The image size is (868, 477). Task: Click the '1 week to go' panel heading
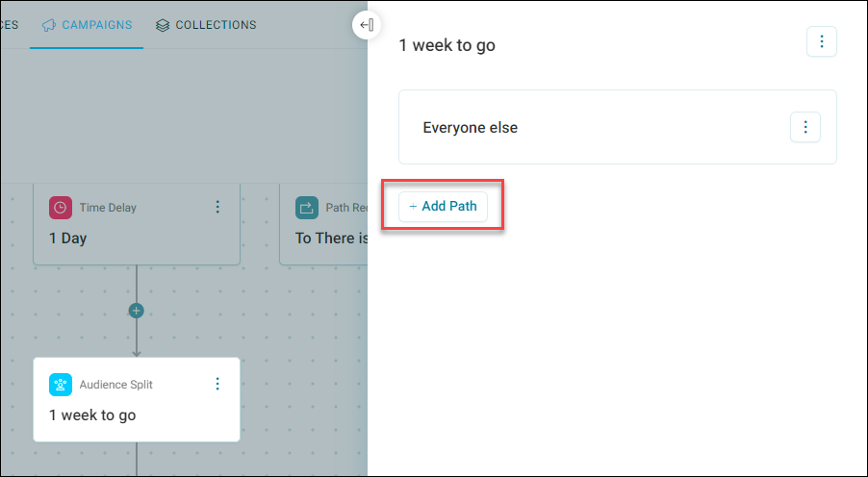coord(447,45)
